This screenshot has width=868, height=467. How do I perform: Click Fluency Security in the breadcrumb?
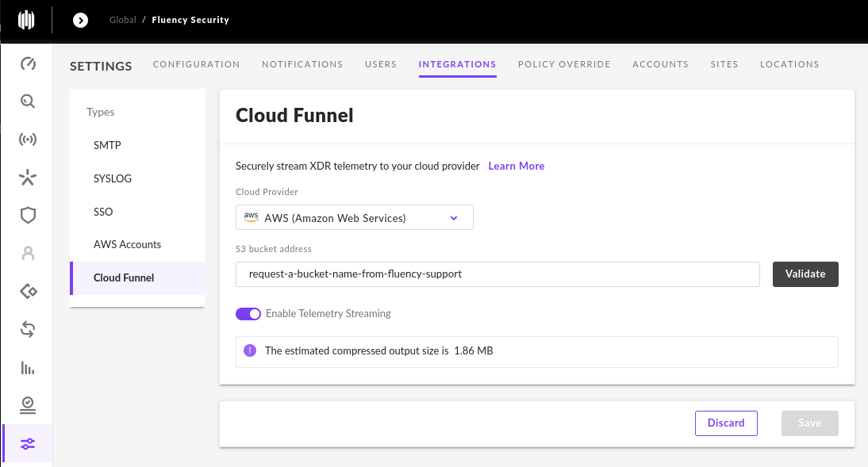[190, 20]
